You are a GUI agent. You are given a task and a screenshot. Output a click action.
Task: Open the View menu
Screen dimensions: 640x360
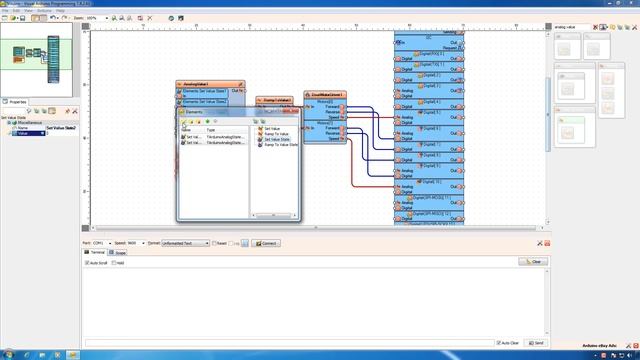(x=28, y=11)
